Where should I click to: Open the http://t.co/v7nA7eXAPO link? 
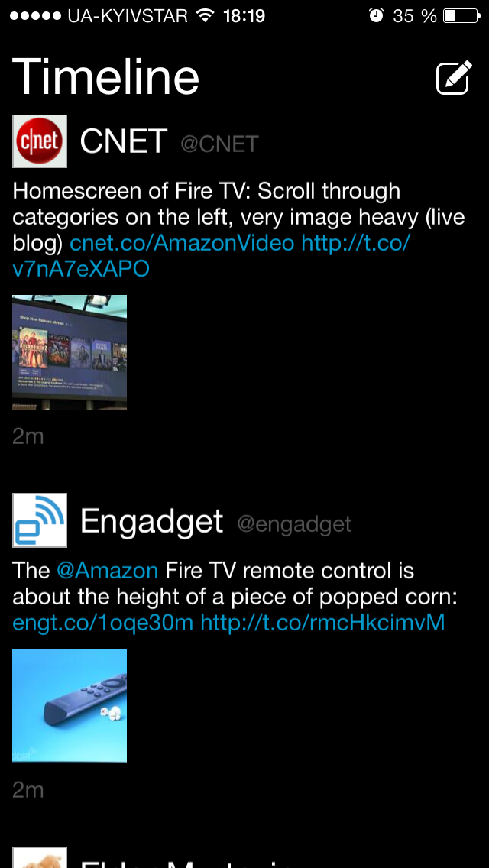211,256
